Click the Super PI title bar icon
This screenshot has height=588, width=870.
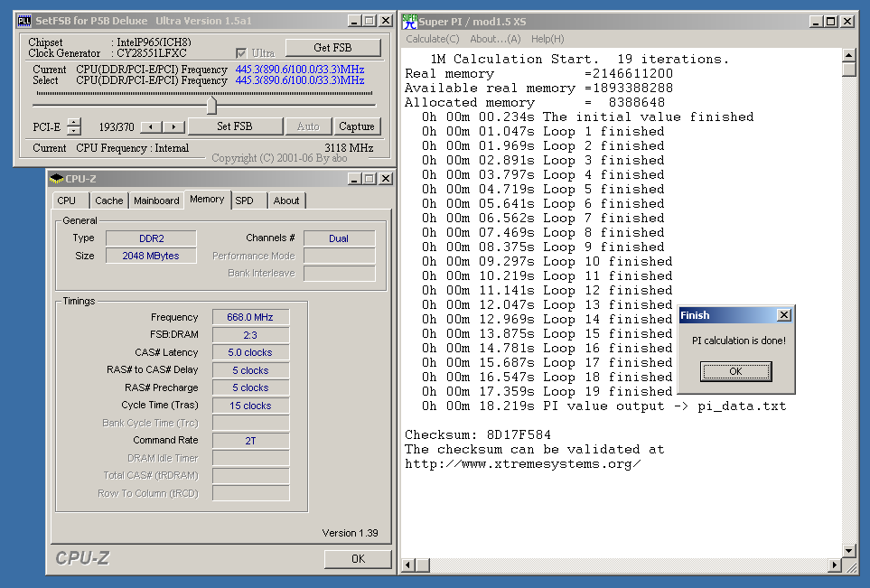409,22
